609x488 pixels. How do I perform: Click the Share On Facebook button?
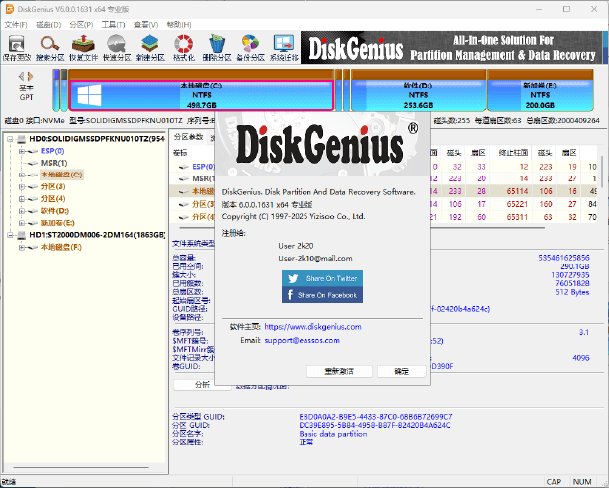click(x=322, y=295)
